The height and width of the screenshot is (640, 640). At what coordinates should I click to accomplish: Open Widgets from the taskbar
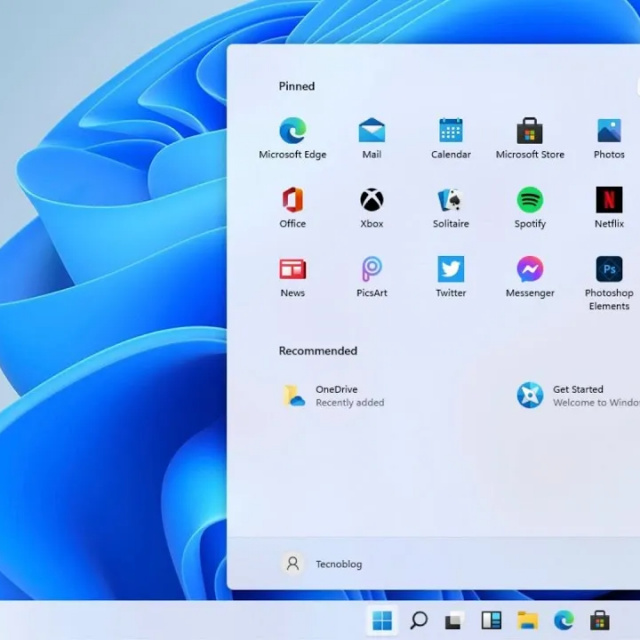[x=491, y=620]
